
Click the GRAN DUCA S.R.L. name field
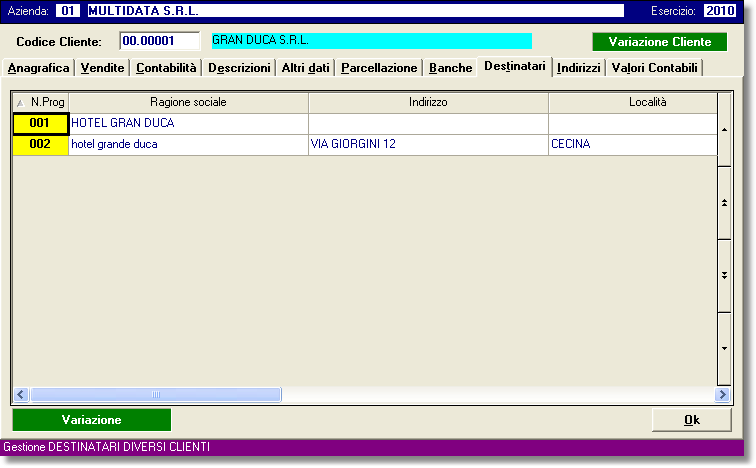[372, 40]
